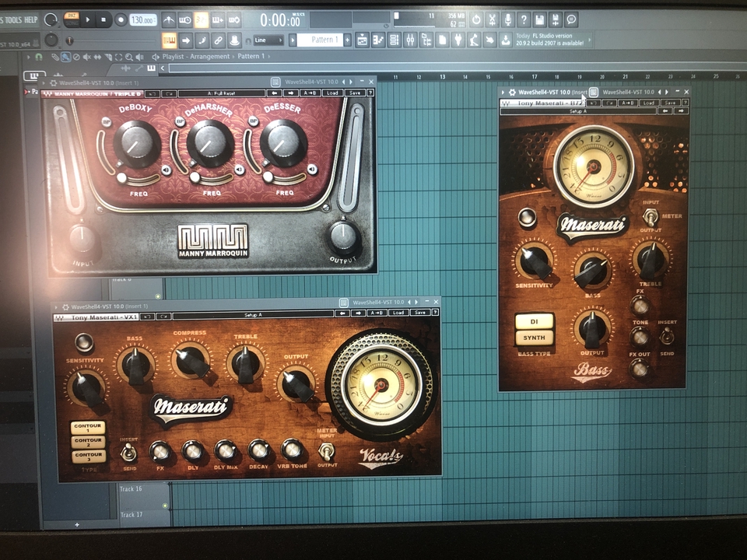
Task: Toggle the playlist magnet snap icon
Action: point(39,57)
